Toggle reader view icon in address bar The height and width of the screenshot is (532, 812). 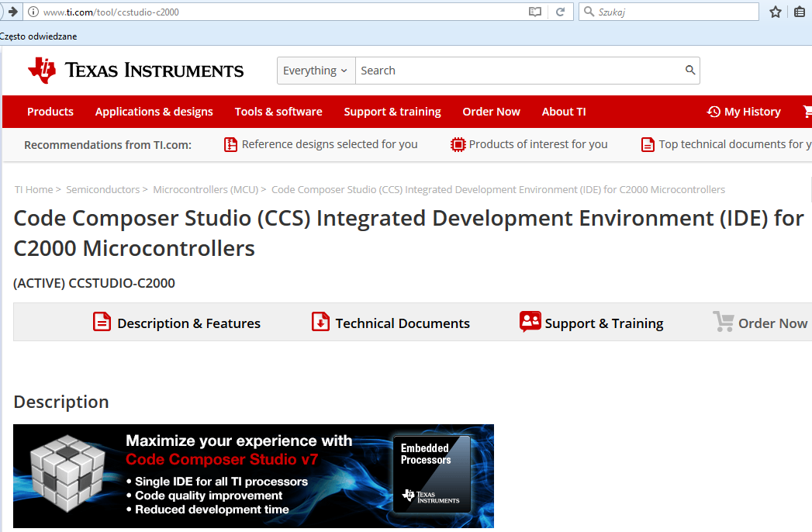pos(535,12)
